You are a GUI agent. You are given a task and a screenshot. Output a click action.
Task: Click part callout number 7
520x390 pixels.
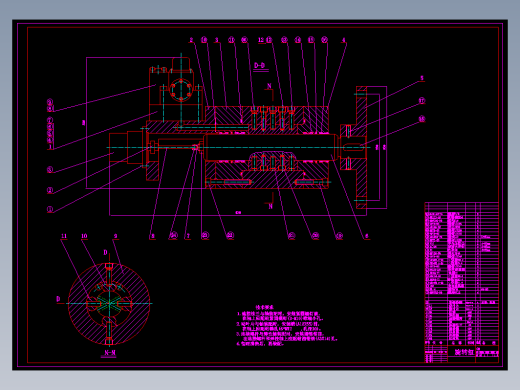(x=188, y=236)
